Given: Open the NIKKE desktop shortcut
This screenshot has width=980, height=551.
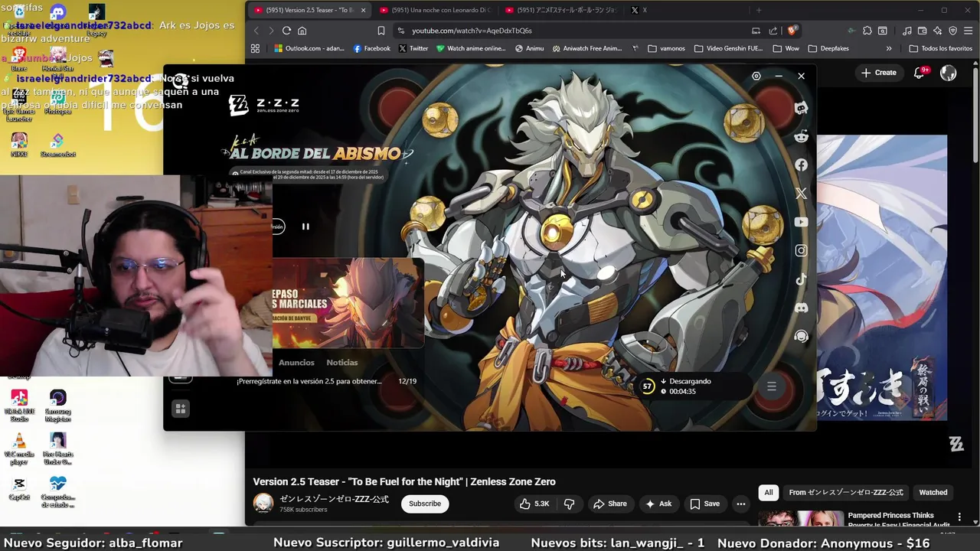Looking at the screenshot, I should click(x=19, y=143).
